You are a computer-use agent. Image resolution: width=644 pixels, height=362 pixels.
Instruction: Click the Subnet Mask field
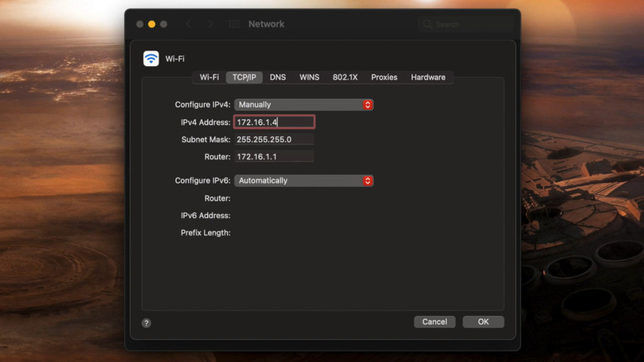click(274, 140)
